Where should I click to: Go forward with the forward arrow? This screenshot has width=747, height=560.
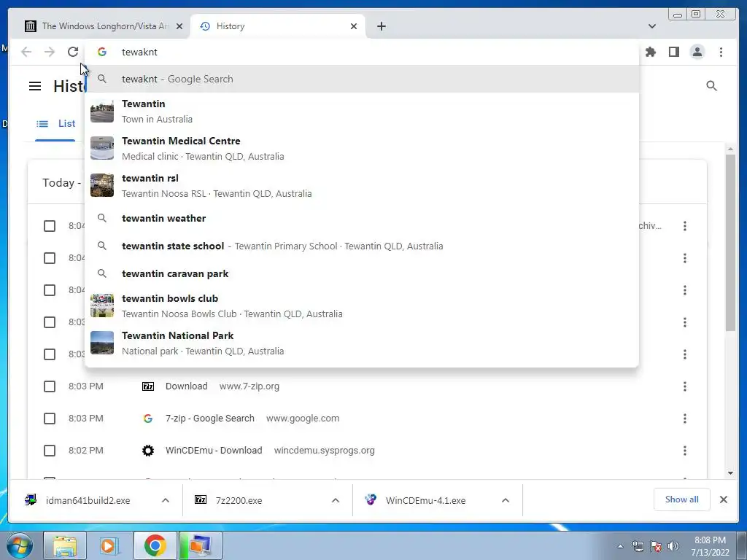click(x=50, y=52)
